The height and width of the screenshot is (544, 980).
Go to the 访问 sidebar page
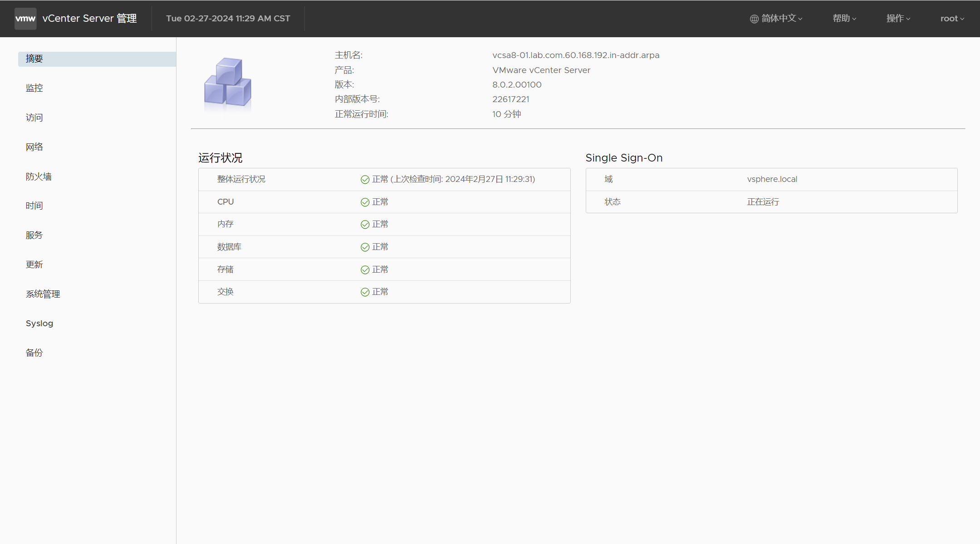point(34,118)
